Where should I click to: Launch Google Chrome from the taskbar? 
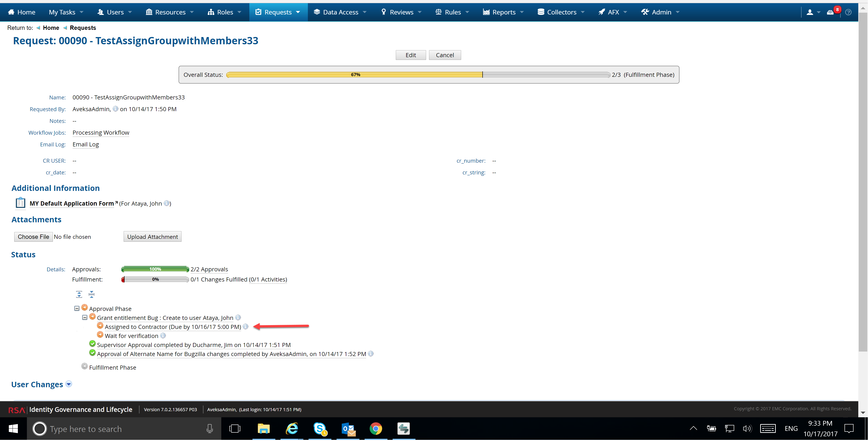[376, 429]
